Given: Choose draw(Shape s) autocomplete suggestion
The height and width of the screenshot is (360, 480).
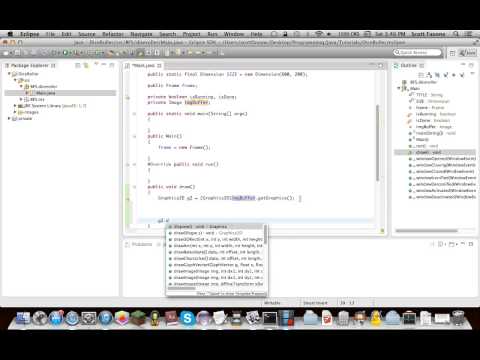Looking at the screenshot, I should pos(215,233).
